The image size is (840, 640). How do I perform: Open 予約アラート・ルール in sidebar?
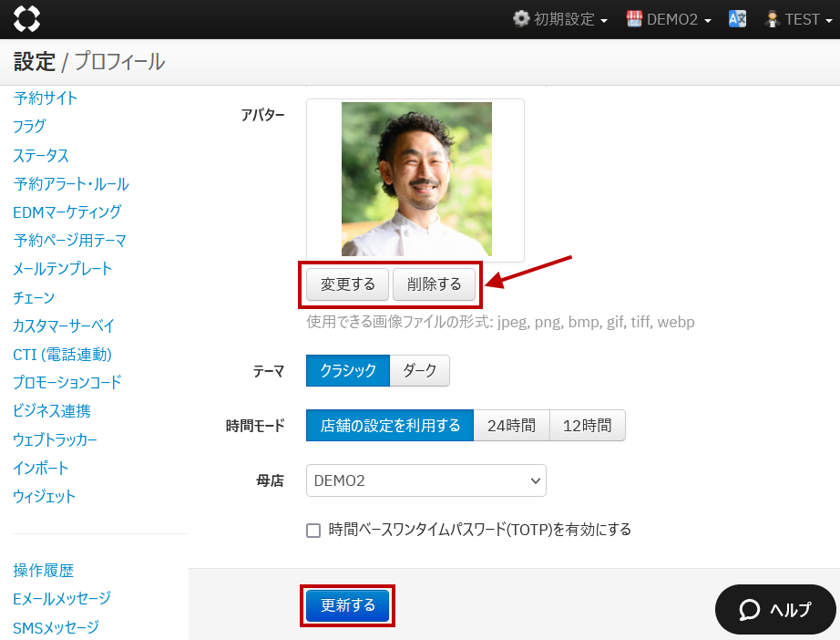pos(71,184)
